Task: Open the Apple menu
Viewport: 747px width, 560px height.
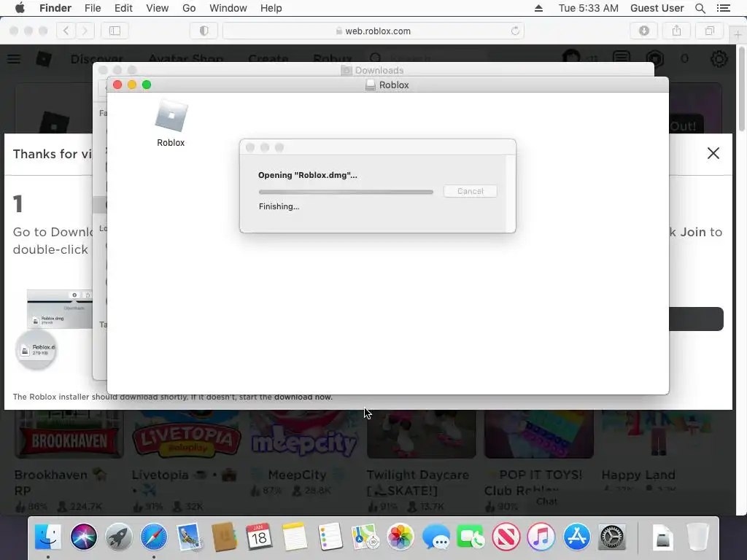Action: pyautogui.click(x=20, y=8)
